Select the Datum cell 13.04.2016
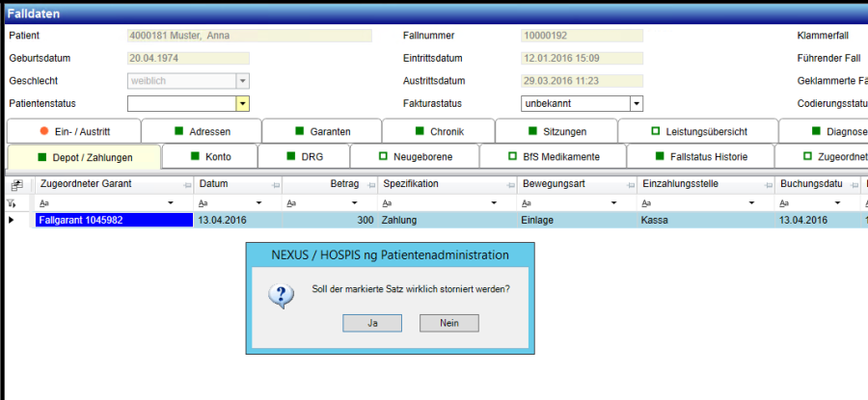Viewport: 868px width, 400px height. [x=238, y=220]
